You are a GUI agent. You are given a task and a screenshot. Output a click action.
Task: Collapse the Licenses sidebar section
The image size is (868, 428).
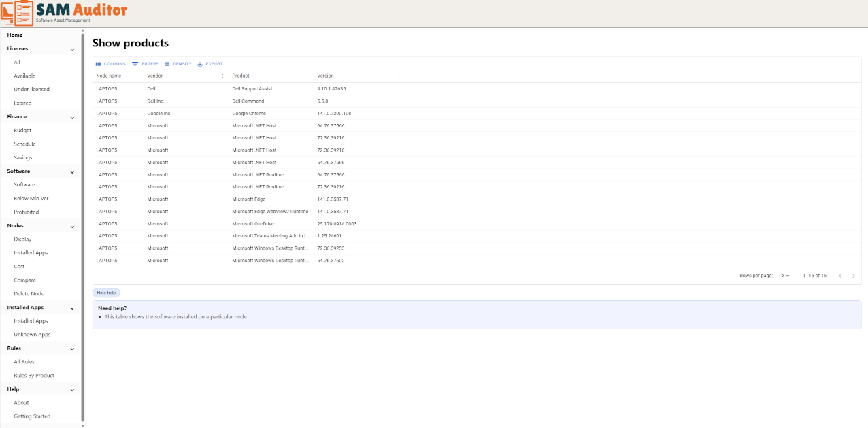click(x=72, y=49)
